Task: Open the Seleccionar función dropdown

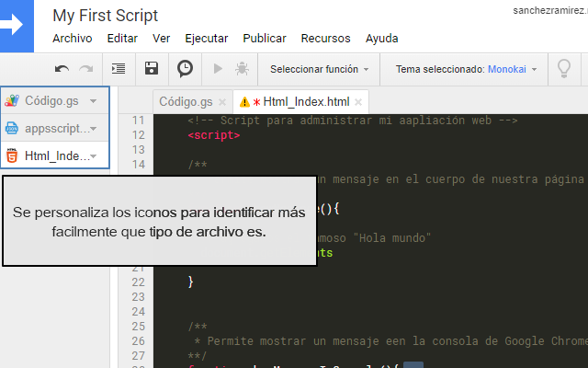Action: (x=319, y=70)
